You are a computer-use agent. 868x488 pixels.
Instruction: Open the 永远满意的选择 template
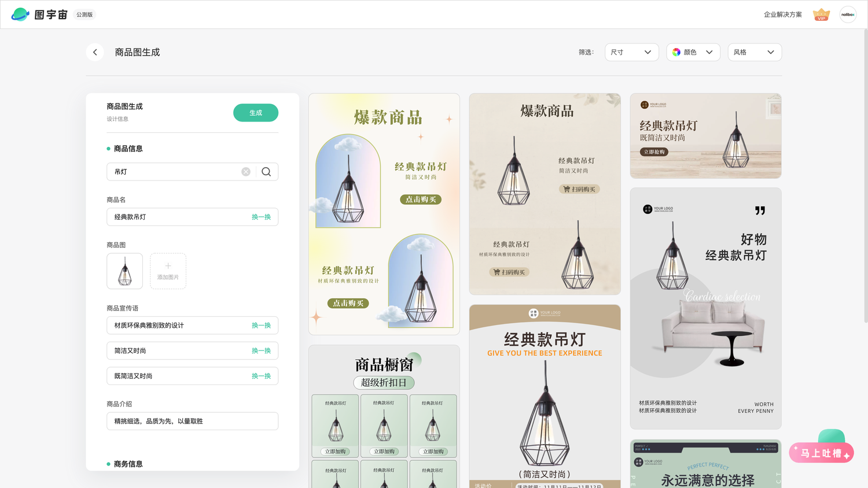click(x=705, y=464)
